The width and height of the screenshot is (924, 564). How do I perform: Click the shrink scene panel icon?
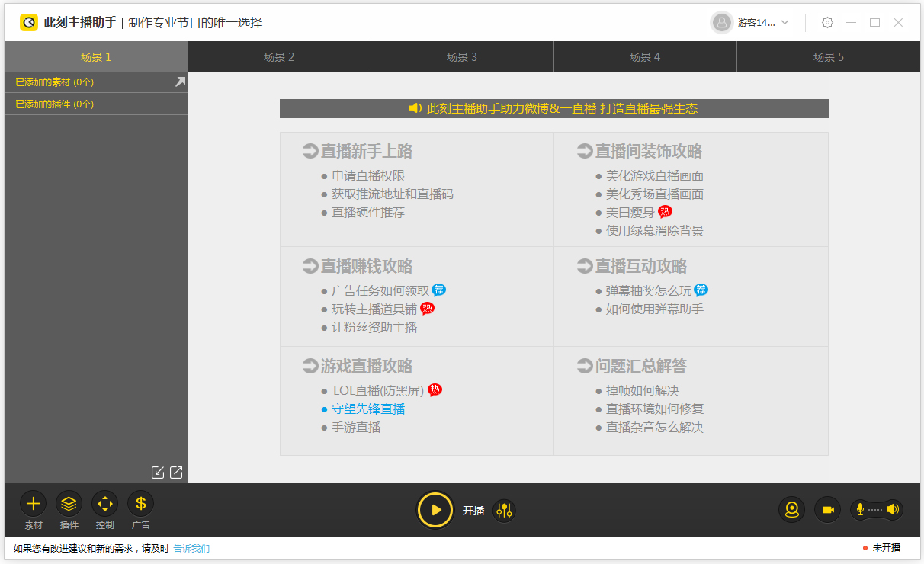pos(158,473)
